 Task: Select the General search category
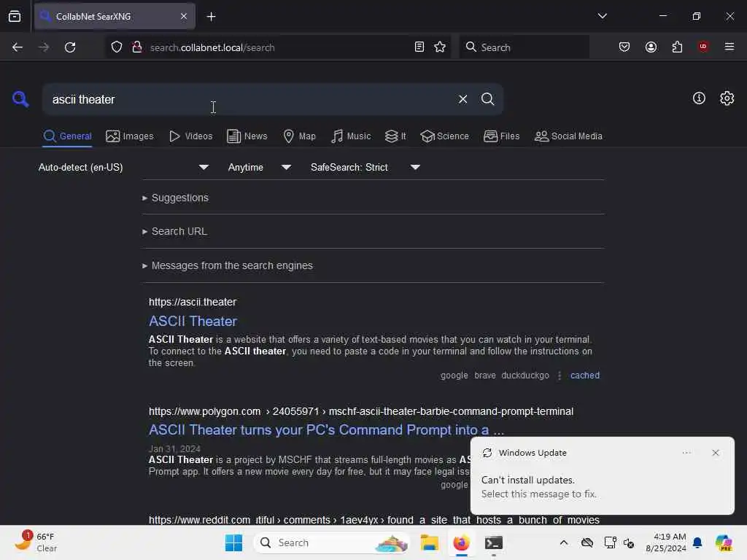[x=67, y=136]
